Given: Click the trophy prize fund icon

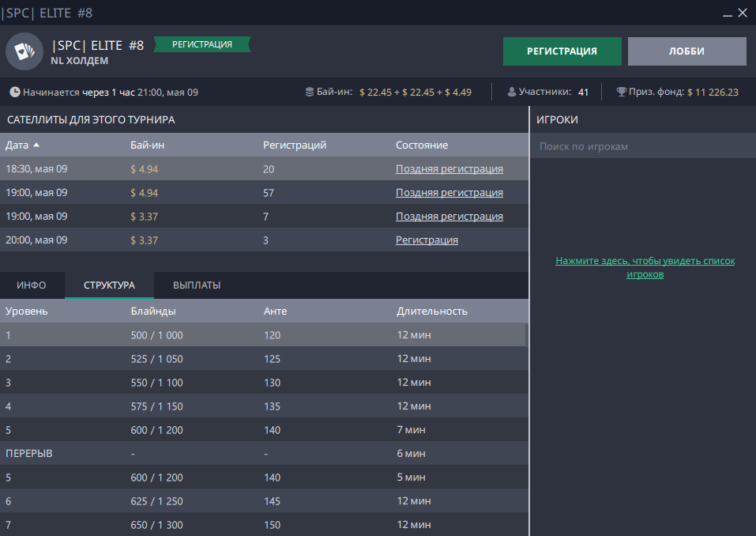Looking at the screenshot, I should pyautogui.click(x=621, y=92).
